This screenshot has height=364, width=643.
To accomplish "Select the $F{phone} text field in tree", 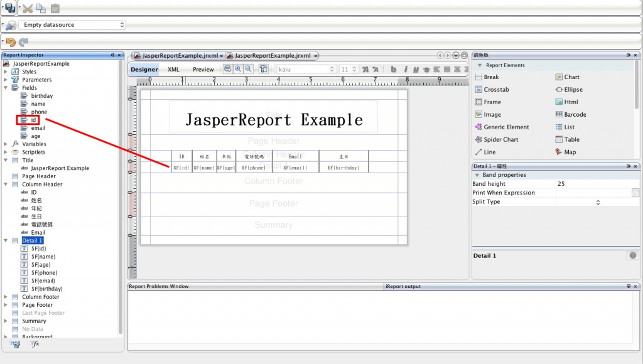I will pyautogui.click(x=45, y=272).
